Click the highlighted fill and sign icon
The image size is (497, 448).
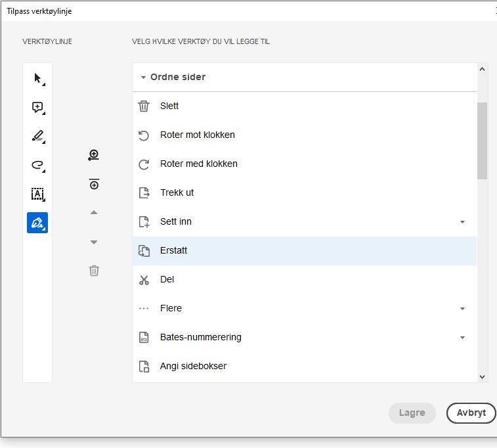pos(37,223)
